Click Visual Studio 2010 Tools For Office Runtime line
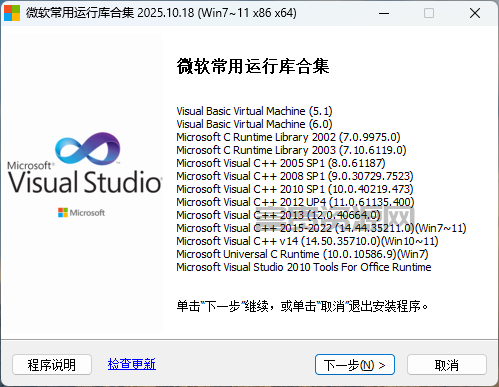The height and width of the screenshot is (387, 499). point(304,267)
